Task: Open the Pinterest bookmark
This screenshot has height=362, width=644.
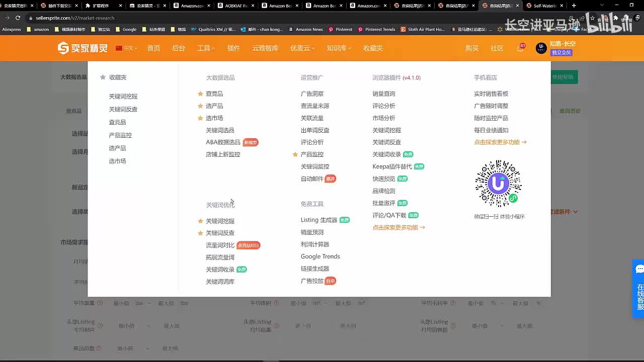Action: (340, 29)
